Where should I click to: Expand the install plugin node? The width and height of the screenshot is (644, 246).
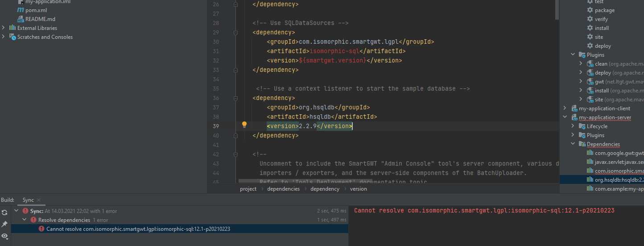pos(581,91)
